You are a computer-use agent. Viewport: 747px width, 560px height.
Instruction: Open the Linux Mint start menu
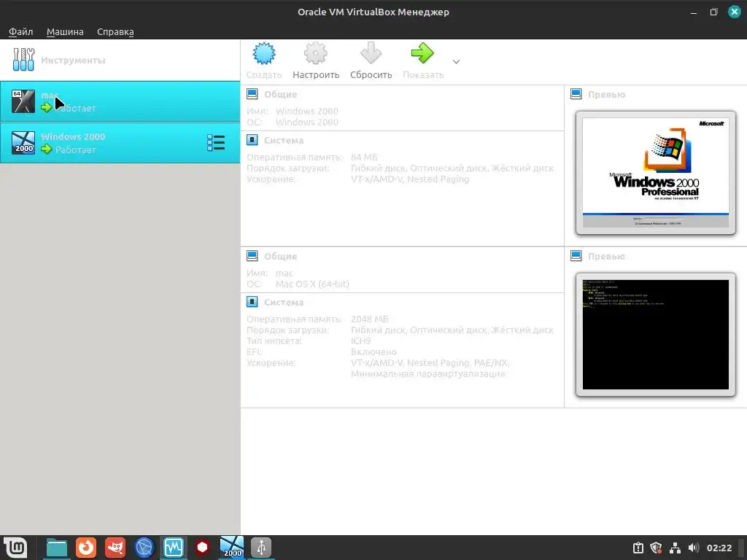tap(15, 547)
